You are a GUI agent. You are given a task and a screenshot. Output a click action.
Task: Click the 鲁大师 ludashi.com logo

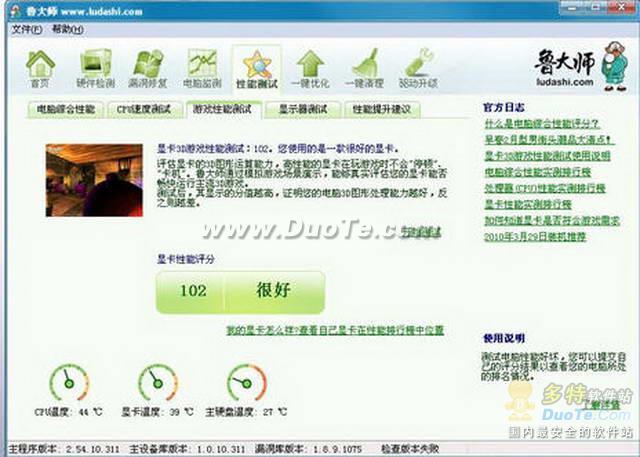tap(580, 66)
